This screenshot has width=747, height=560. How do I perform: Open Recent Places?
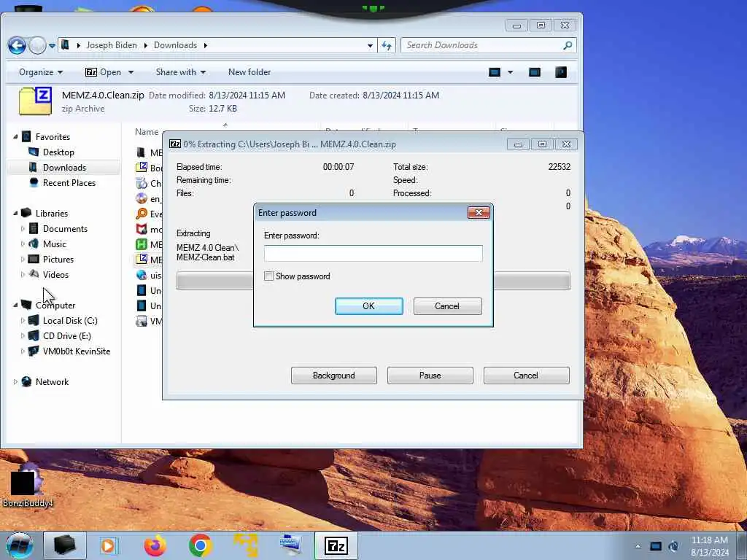click(x=69, y=182)
